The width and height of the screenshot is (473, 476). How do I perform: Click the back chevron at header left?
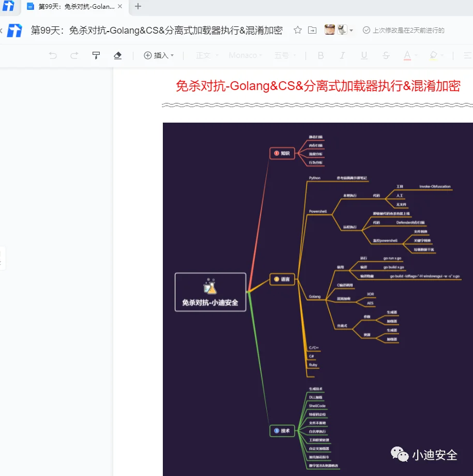pos(1,31)
